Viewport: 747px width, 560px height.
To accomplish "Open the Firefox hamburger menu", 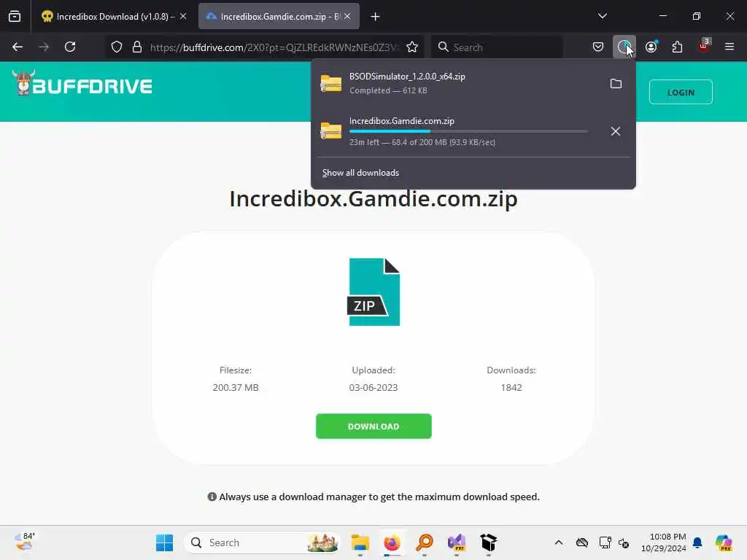I will tap(729, 47).
